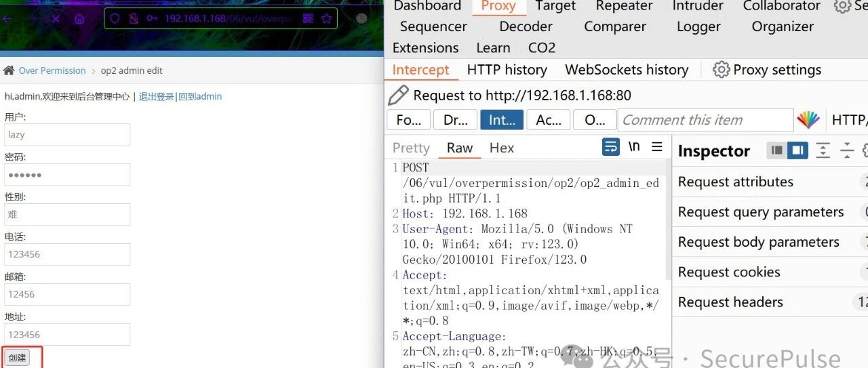
Task: Open the Intruder tab
Action: click(x=698, y=6)
